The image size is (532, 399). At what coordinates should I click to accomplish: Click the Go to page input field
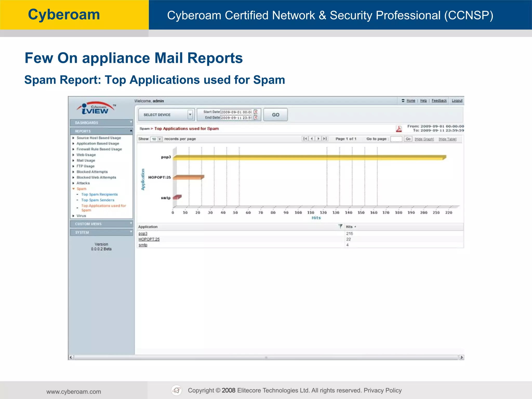pyautogui.click(x=396, y=139)
